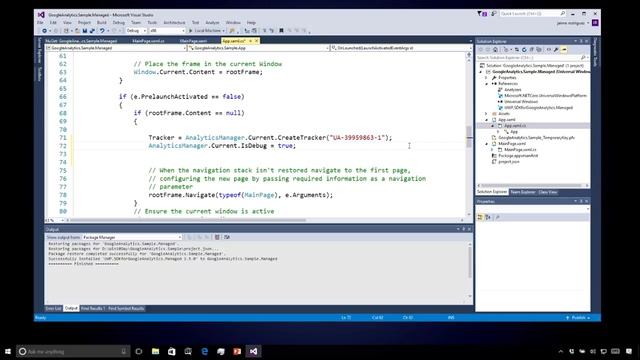Viewport: 640px width, 360px height.
Task: Switch to the Find Symbol Results tab
Action: click(x=126, y=309)
